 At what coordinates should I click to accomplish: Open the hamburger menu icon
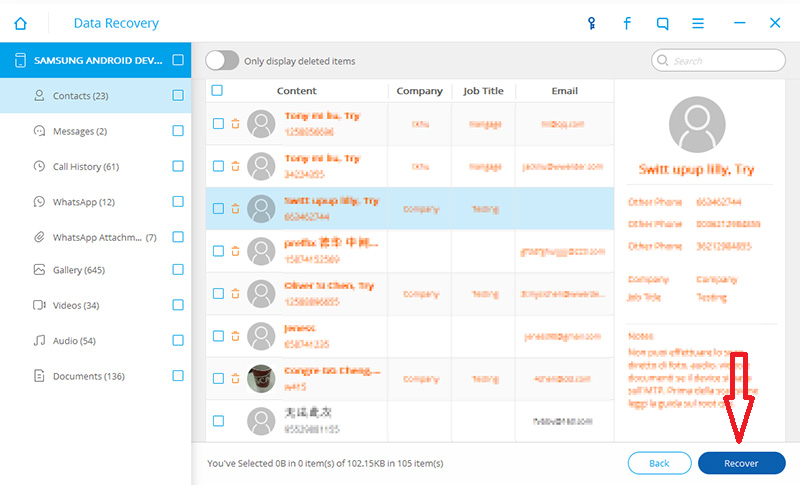pyautogui.click(x=698, y=23)
